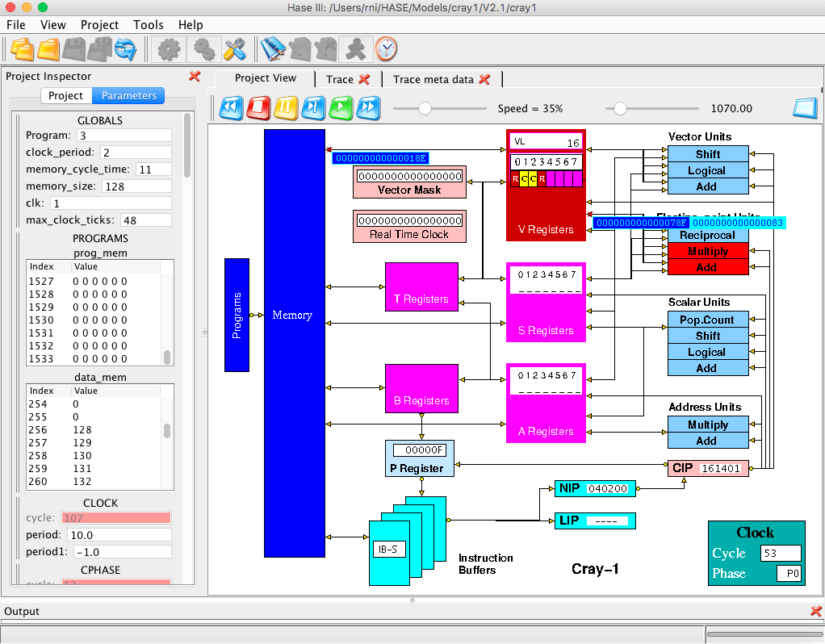825x644 pixels.
Task: Click the Programs block in diagram
Action: [x=237, y=315]
